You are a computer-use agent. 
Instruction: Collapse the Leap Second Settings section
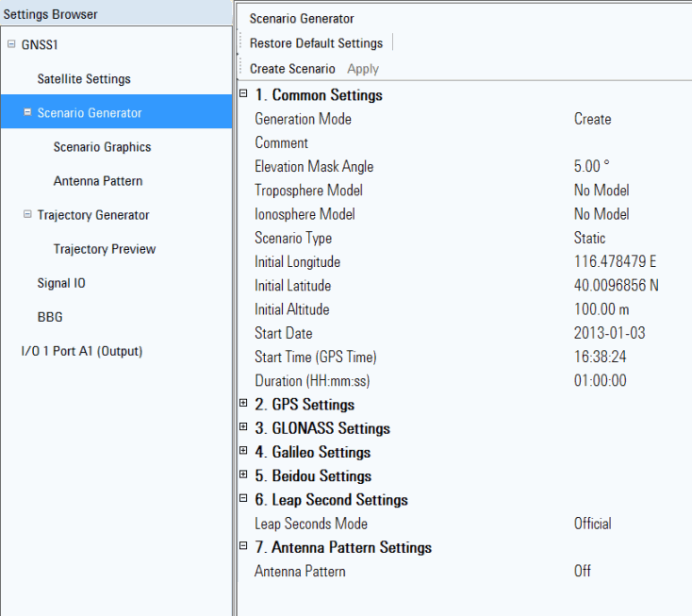point(243,499)
